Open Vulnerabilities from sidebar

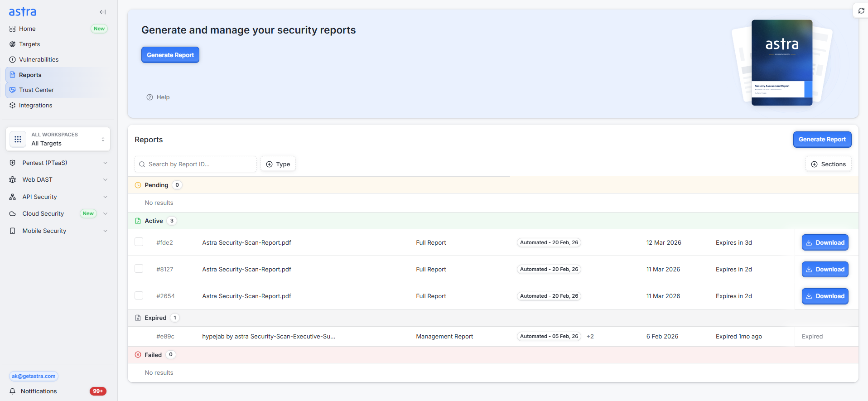[x=39, y=59]
